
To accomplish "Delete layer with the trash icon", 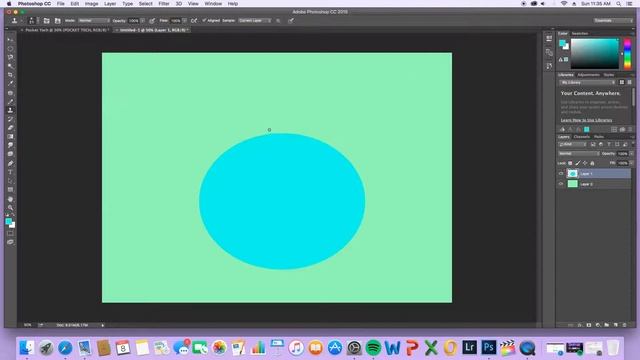I will [624, 325].
